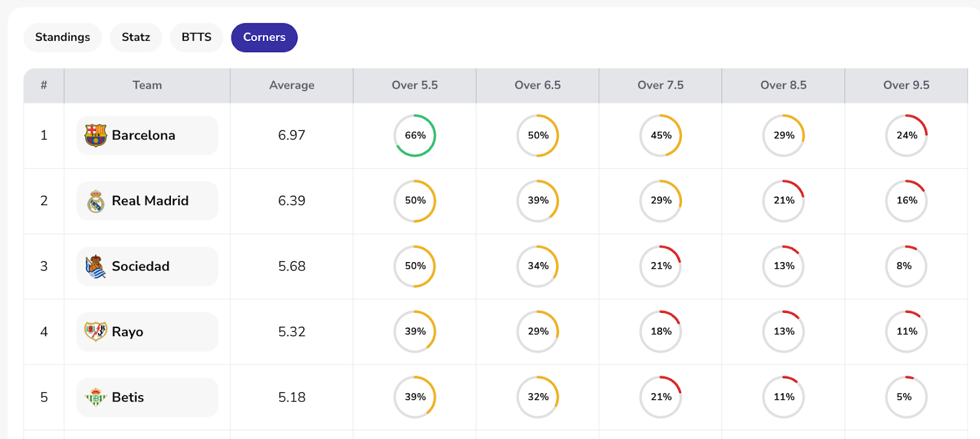This screenshot has width=980, height=439.
Task: Click the Over 5.5 column header
Action: (x=415, y=85)
